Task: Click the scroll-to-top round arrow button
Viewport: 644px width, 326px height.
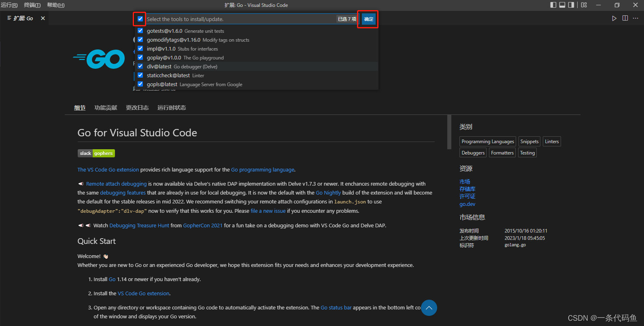Action: coord(429,308)
